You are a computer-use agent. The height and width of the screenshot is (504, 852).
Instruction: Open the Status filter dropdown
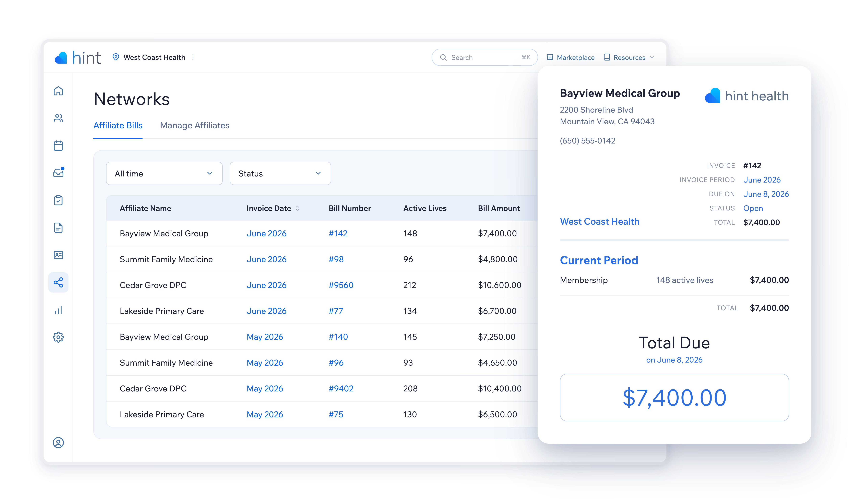(280, 174)
